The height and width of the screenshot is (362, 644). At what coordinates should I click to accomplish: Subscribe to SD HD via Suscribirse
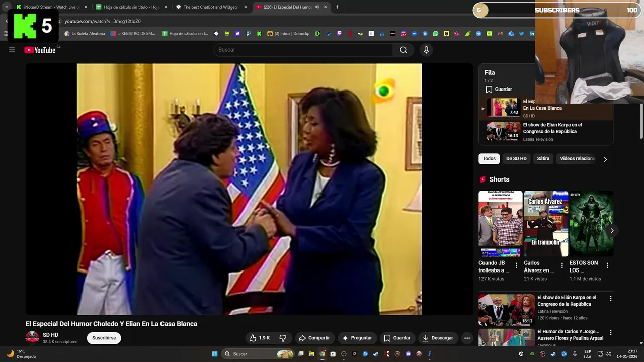pos(104,338)
